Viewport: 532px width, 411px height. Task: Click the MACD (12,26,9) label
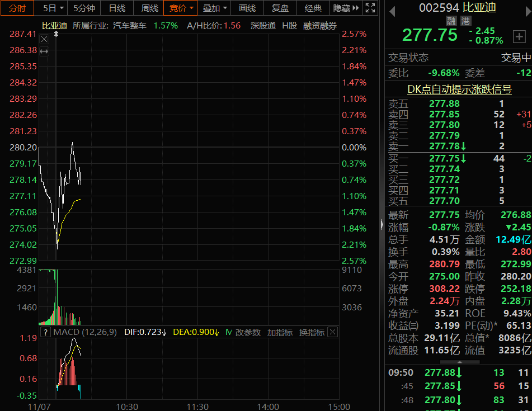coord(85,332)
